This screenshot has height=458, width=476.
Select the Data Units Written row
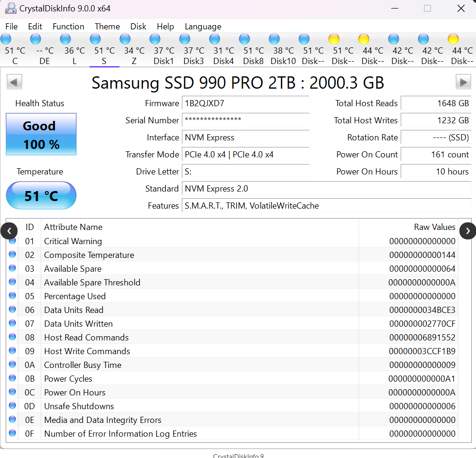point(232,324)
